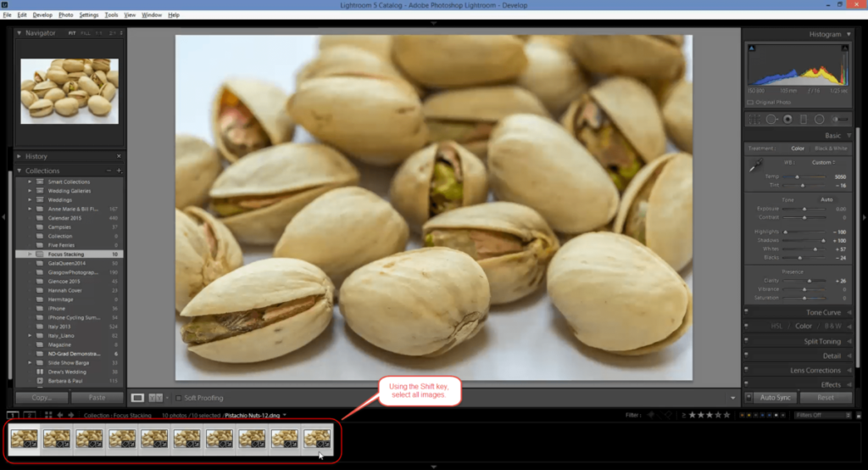Select main window display button 1
Image resolution: width=868 pixels, height=470 pixels.
coord(13,415)
